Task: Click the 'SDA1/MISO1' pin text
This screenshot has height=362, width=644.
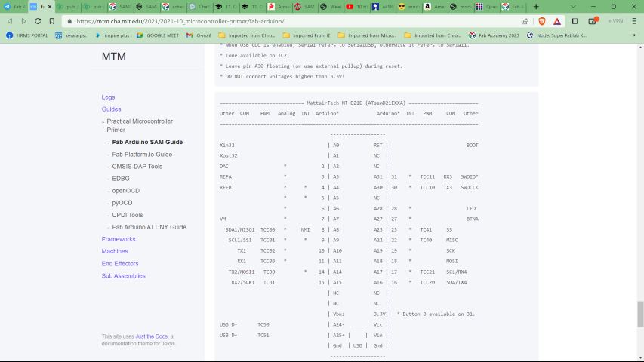Action: tap(240, 229)
